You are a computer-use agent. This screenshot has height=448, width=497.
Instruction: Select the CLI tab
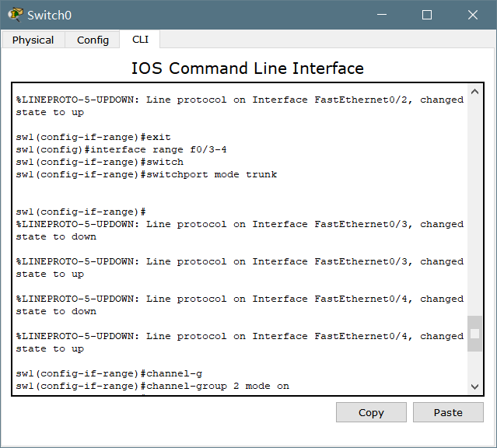point(141,40)
